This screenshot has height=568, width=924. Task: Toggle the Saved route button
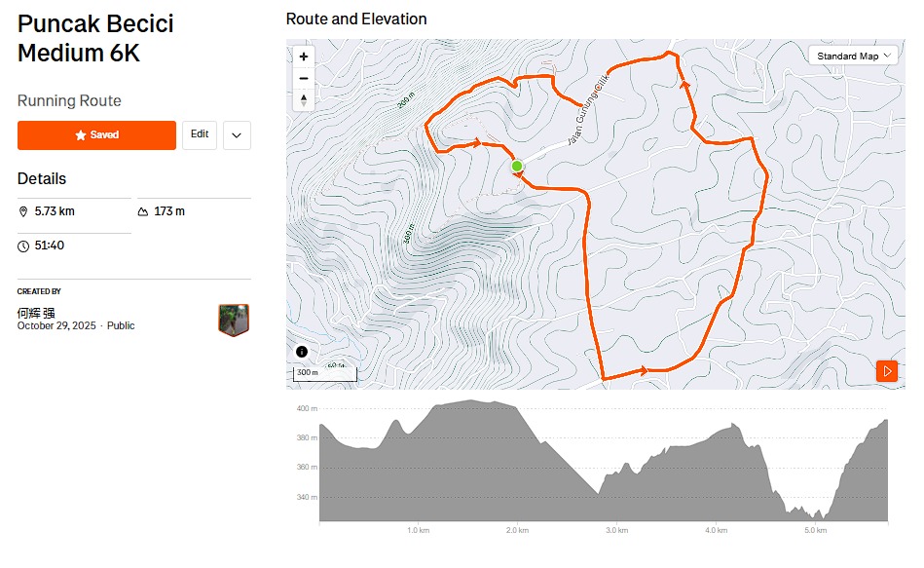[96, 135]
